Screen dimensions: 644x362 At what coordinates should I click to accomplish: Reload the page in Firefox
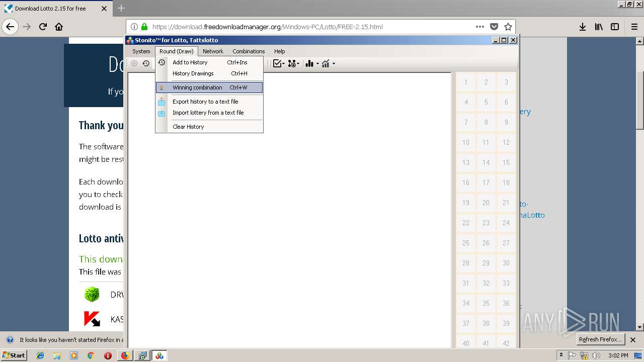point(43,27)
